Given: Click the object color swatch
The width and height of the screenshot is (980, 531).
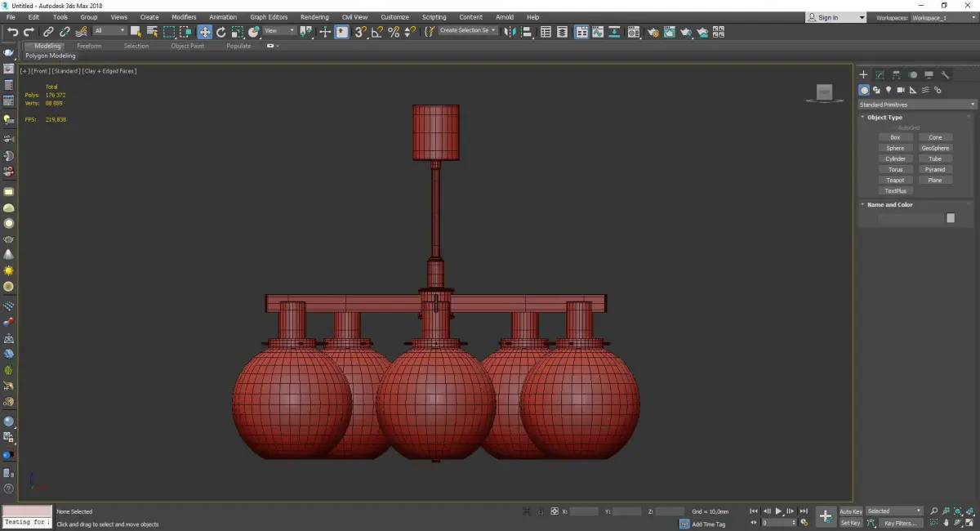Looking at the screenshot, I should [951, 218].
